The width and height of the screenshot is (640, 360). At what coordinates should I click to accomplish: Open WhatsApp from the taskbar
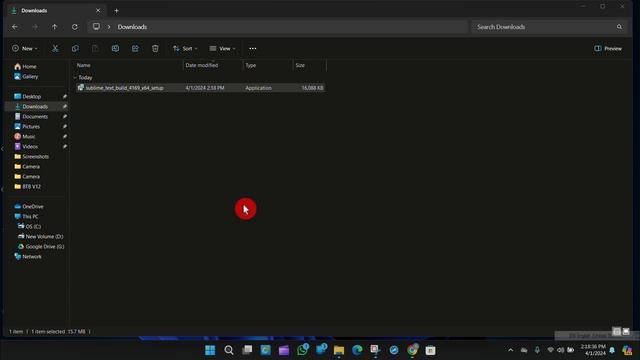point(302,350)
